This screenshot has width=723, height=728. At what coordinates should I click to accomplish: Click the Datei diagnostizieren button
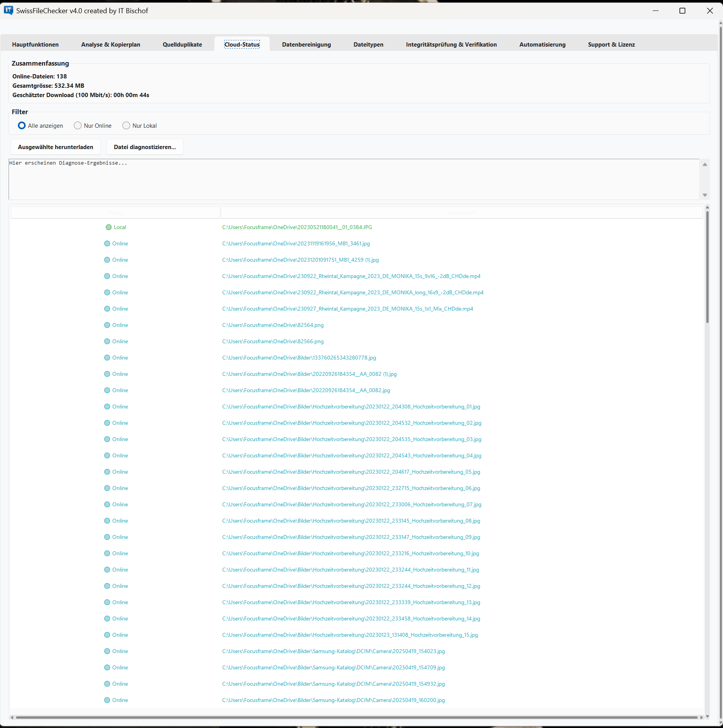coord(145,147)
